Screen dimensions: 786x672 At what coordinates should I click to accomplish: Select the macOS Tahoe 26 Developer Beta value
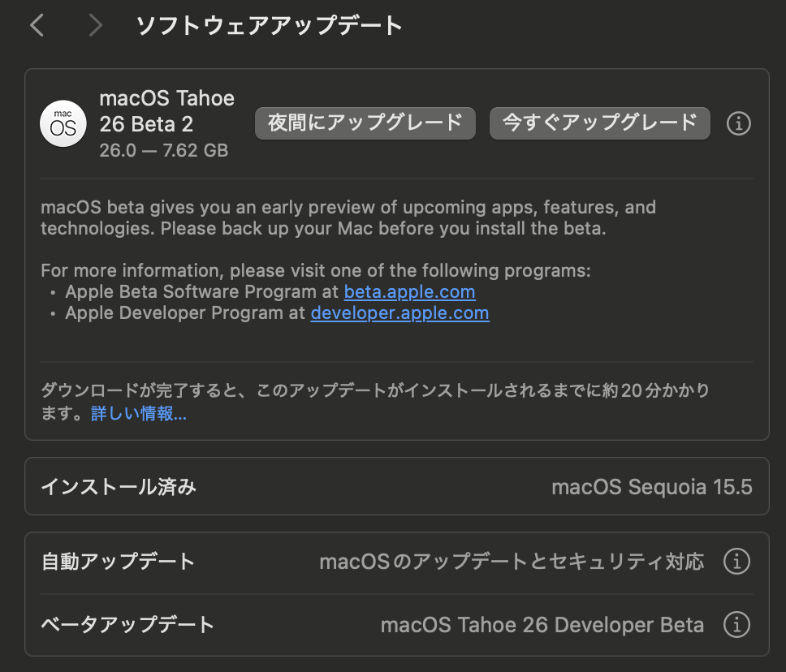[542, 625]
